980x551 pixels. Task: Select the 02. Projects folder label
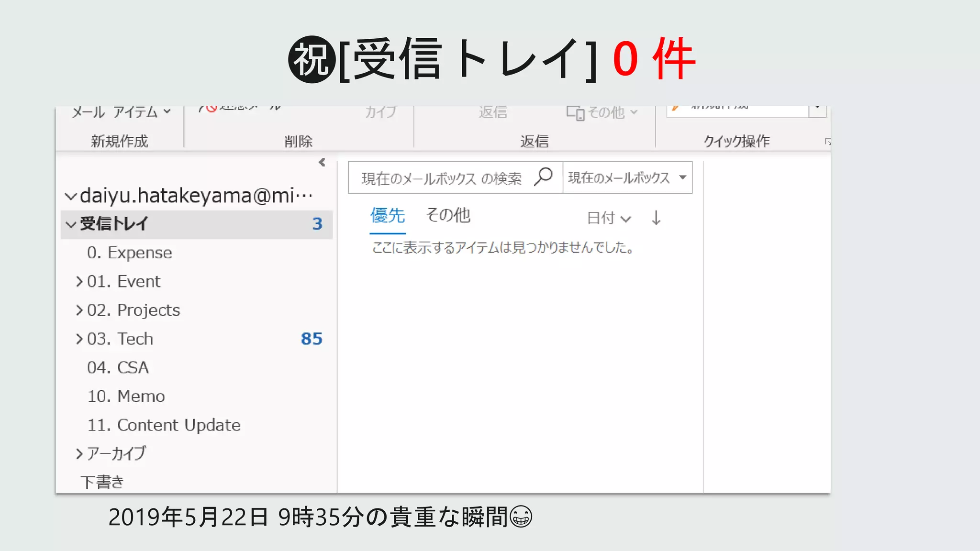[134, 310]
